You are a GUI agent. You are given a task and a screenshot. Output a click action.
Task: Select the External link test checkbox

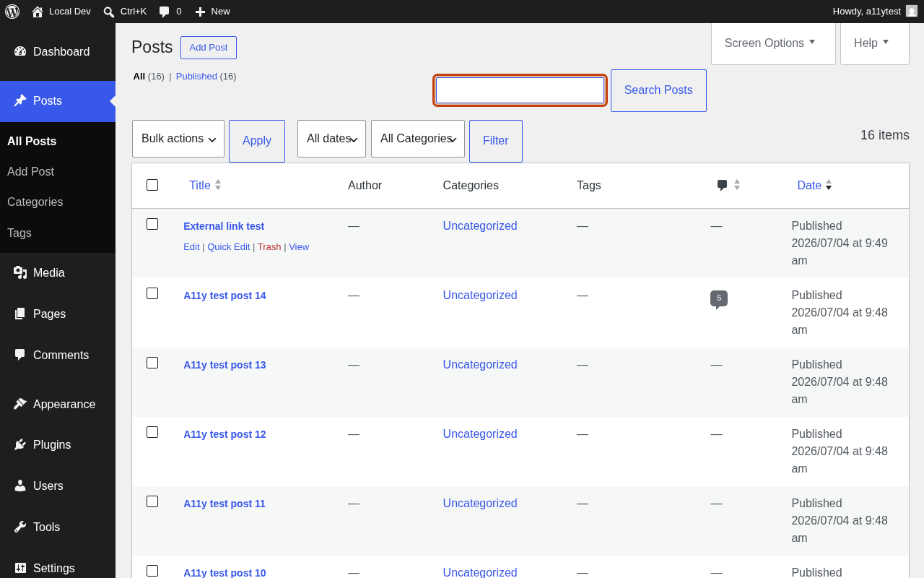pos(152,224)
